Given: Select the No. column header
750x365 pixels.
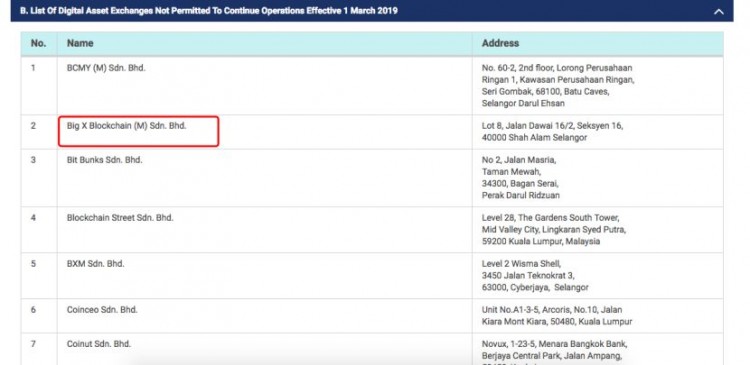Looking at the screenshot, I should tap(38, 43).
